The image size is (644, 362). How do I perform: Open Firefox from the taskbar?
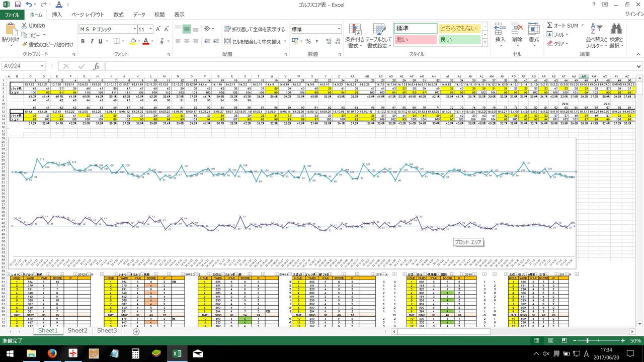pyautogui.click(x=52, y=353)
